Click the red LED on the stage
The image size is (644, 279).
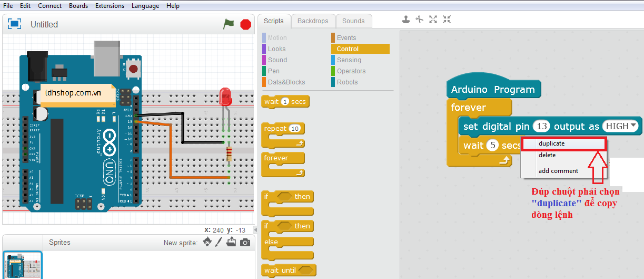pyautogui.click(x=226, y=98)
